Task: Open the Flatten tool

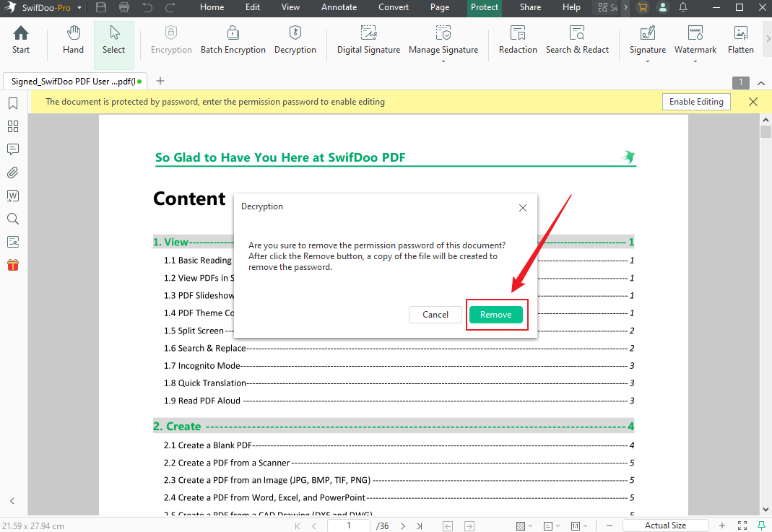Action: pos(740,39)
